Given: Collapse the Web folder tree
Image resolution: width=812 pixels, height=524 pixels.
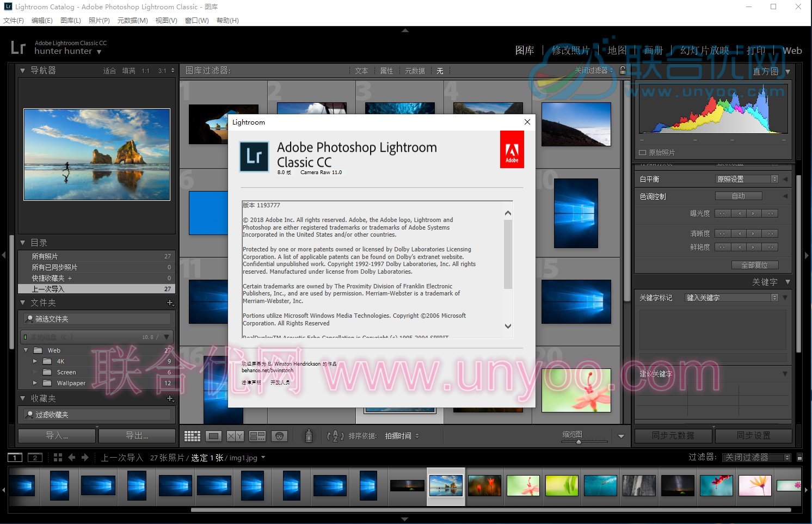Looking at the screenshot, I should click(x=26, y=350).
